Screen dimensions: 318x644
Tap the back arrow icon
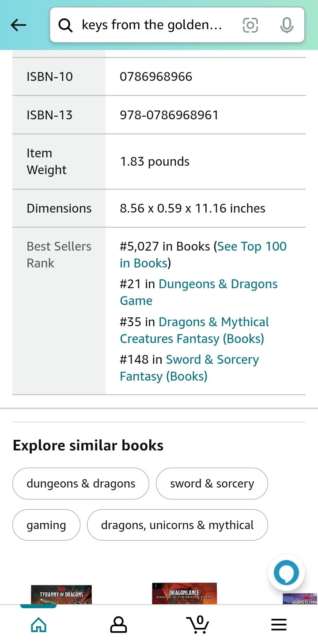coord(19,25)
